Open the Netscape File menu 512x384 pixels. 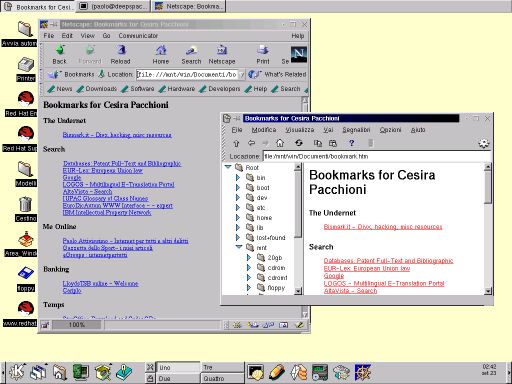click(49, 36)
